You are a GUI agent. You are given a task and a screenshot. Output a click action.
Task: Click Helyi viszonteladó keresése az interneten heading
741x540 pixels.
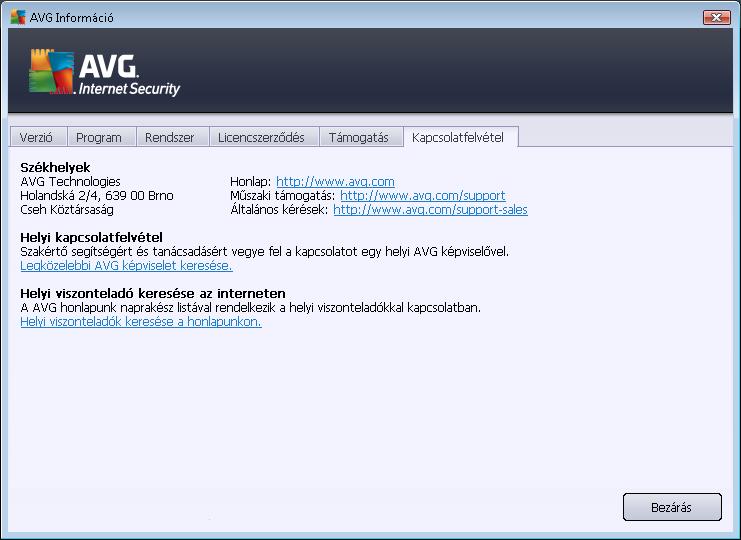pos(153,293)
